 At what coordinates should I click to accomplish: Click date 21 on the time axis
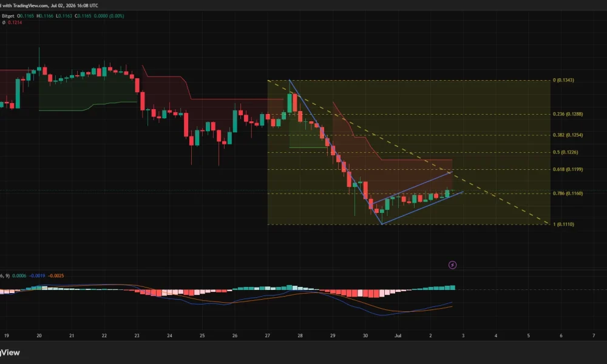tap(72, 335)
